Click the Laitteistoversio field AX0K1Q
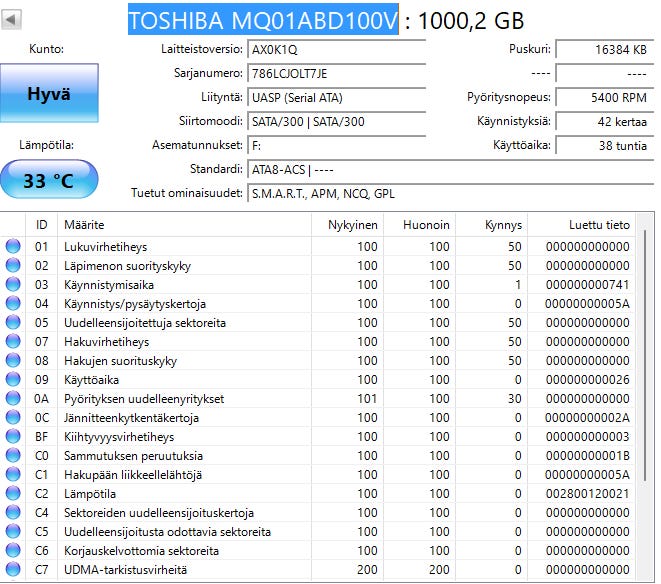Image resolution: width=661 pixels, height=584 pixels. click(336, 50)
